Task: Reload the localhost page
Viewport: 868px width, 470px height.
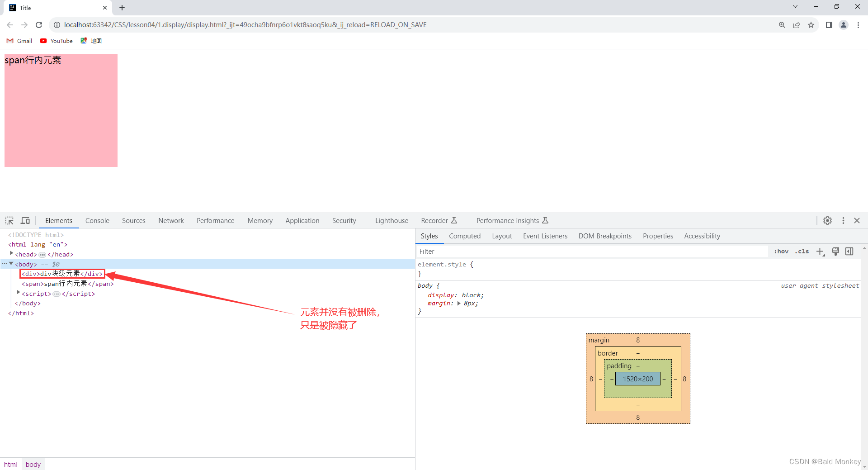Action: click(39, 25)
